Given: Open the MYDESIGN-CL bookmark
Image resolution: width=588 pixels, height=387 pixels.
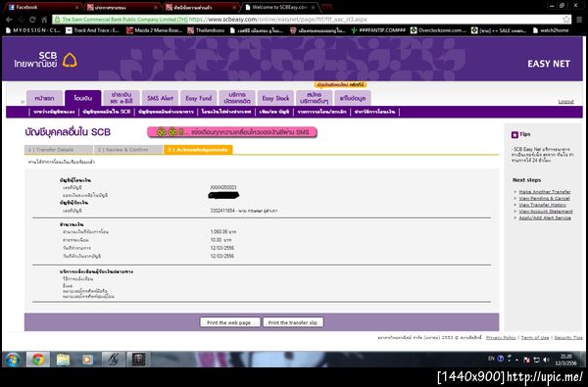Looking at the screenshot, I should 33,30.
